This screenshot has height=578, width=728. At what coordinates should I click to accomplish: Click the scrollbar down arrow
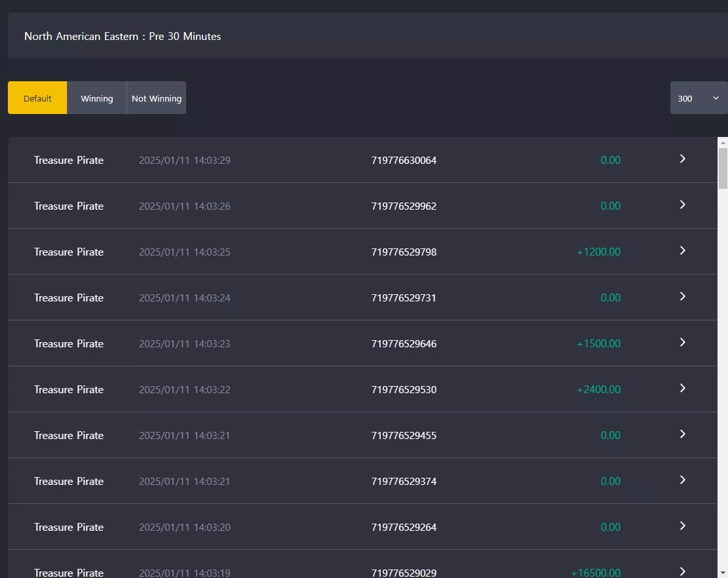(723, 573)
